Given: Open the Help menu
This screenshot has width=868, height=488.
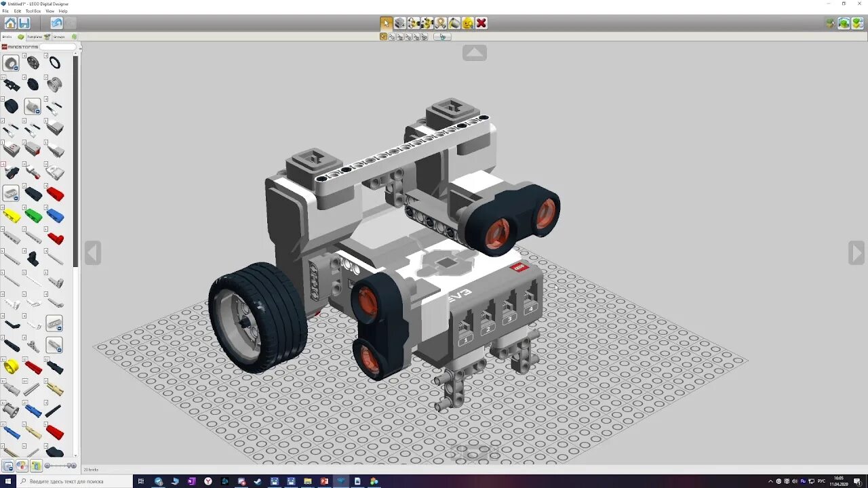Looking at the screenshot, I should tap(63, 11).
